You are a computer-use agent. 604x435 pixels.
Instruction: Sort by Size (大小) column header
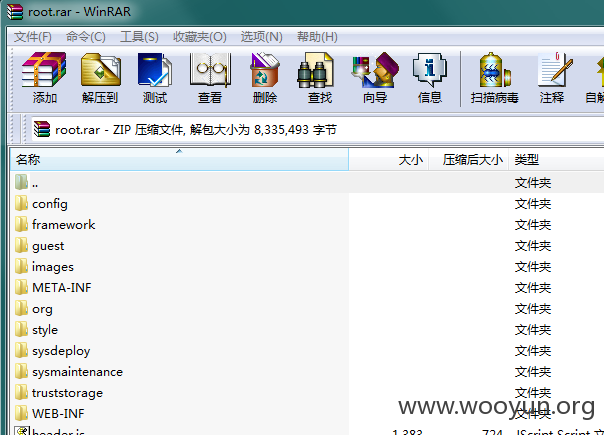pos(389,159)
